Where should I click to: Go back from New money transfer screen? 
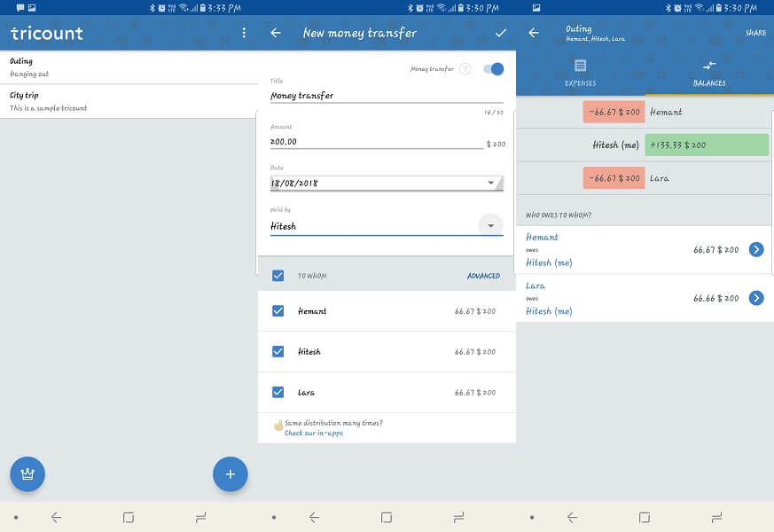[x=276, y=33]
